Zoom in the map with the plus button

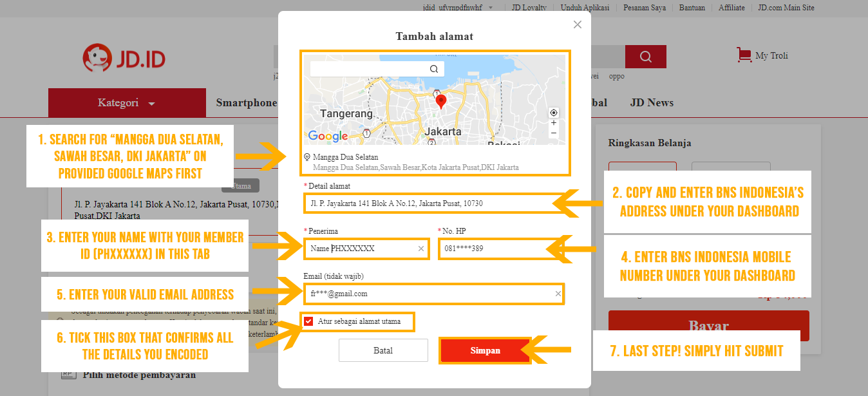coord(554,123)
